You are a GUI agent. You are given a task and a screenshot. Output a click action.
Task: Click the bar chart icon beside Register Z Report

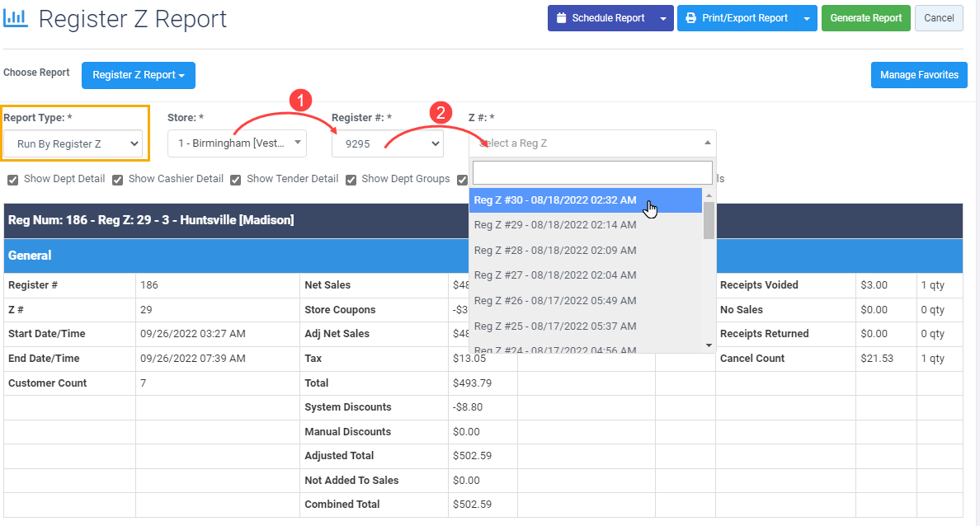(x=16, y=18)
